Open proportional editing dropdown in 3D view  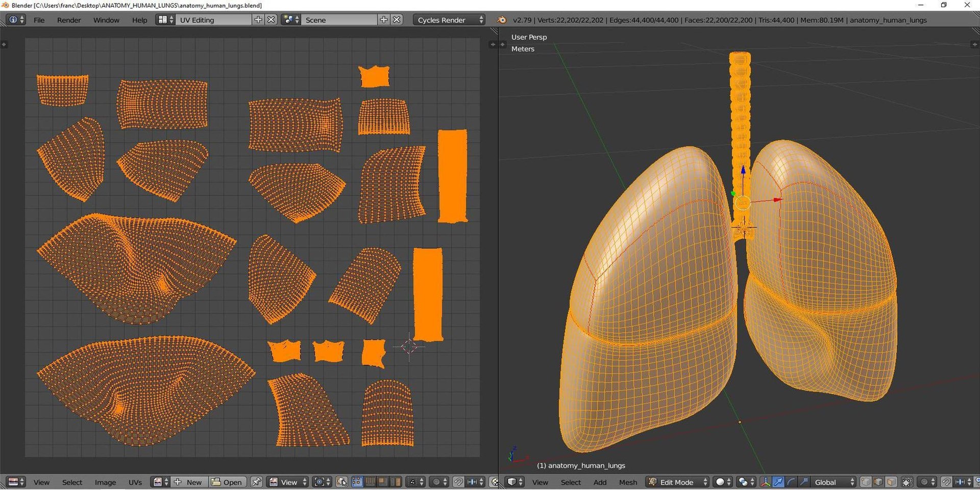[928, 482]
